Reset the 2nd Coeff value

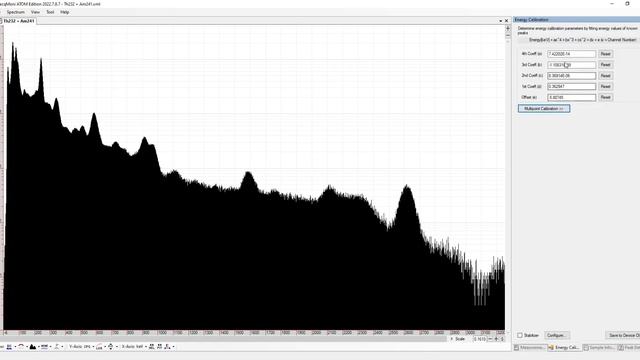pyautogui.click(x=605, y=76)
